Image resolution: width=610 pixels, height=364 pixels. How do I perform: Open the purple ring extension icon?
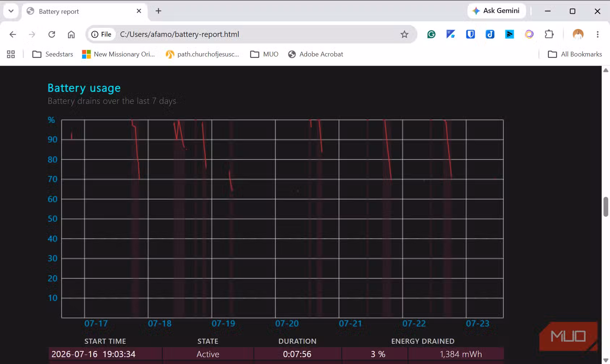coord(529,34)
